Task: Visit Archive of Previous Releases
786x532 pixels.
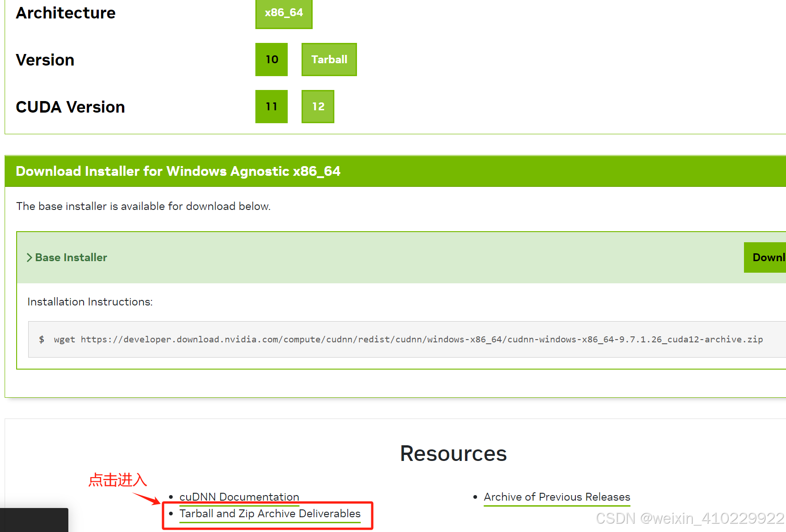Action: [556, 497]
